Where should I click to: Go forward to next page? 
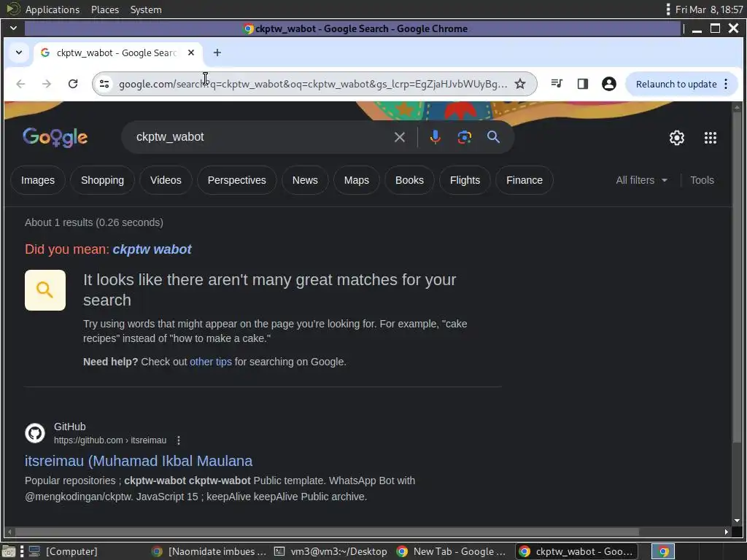point(46,84)
